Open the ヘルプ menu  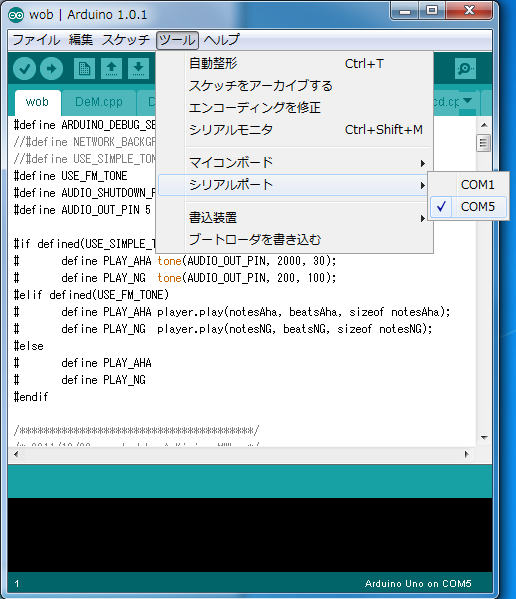tap(222, 40)
